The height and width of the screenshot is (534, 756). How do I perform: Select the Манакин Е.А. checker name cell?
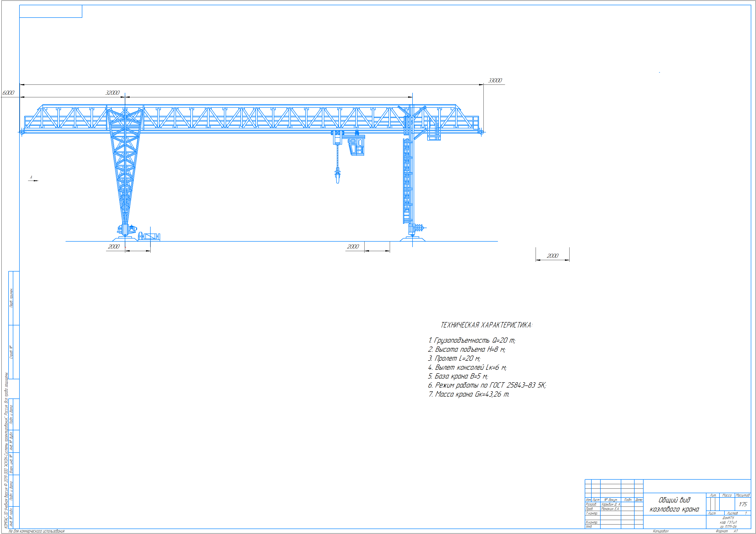click(610, 509)
